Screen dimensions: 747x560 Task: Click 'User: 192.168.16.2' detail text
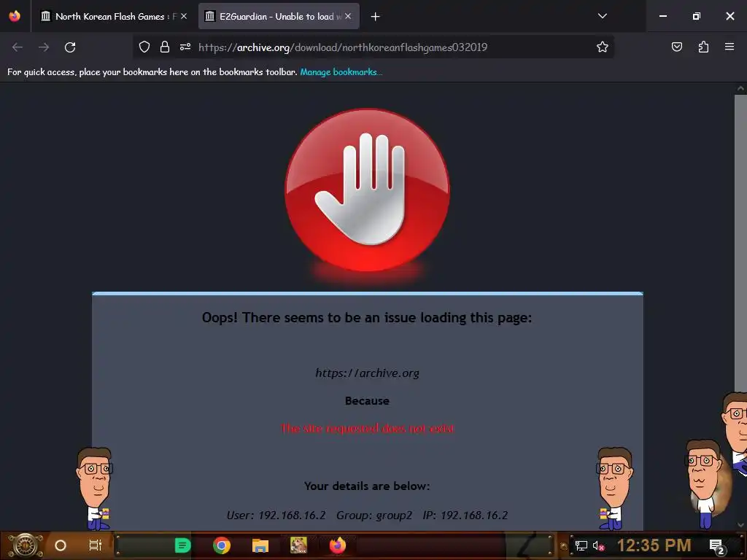[276, 516]
